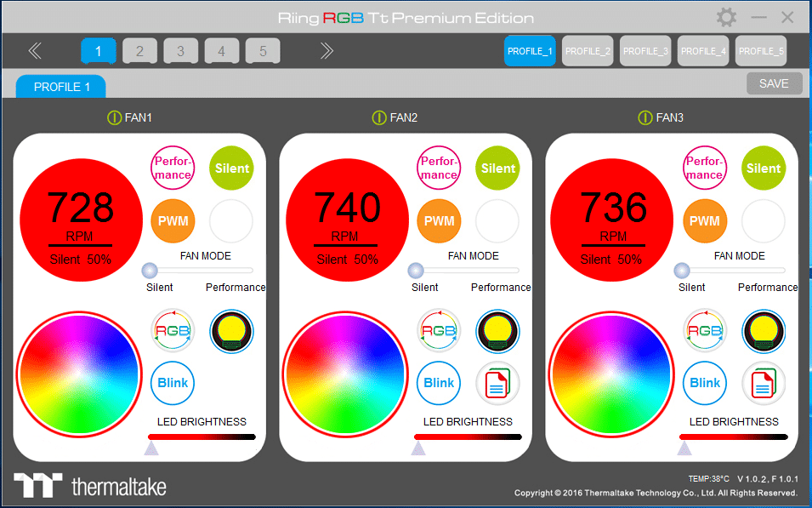This screenshot has width=812, height=508.
Task: Go to next controller page arrows
Action: tap(327, 51)
